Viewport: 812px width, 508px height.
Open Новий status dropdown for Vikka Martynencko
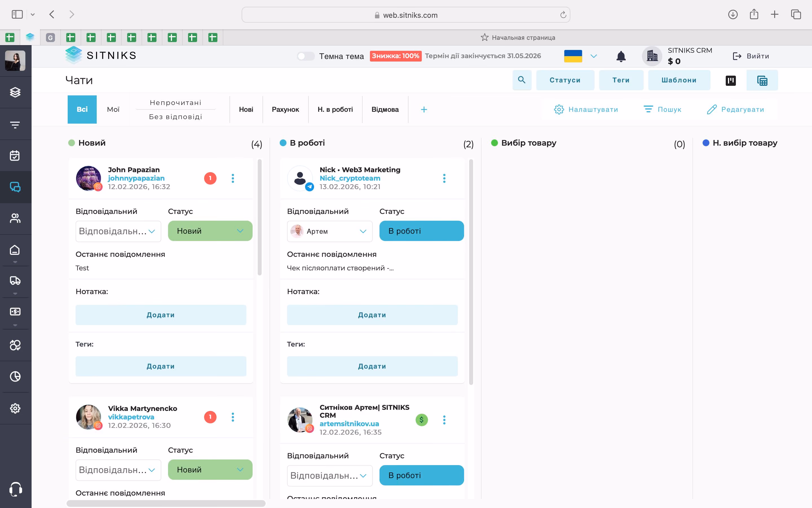pyautogui.click(x=210, y=470)
